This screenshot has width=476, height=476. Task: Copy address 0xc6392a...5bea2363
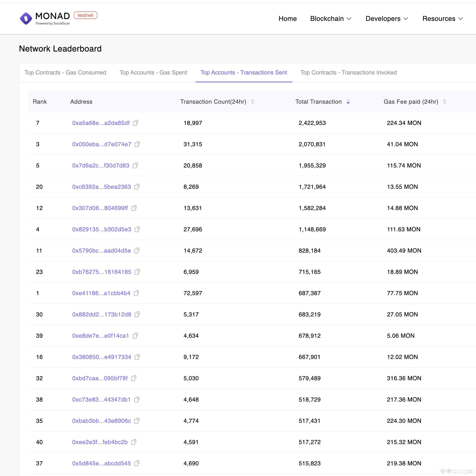pos(137,187)
